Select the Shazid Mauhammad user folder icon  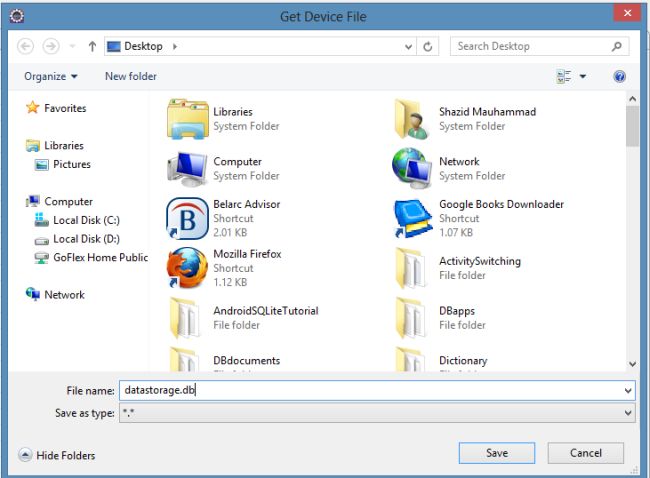click(413, 119)
